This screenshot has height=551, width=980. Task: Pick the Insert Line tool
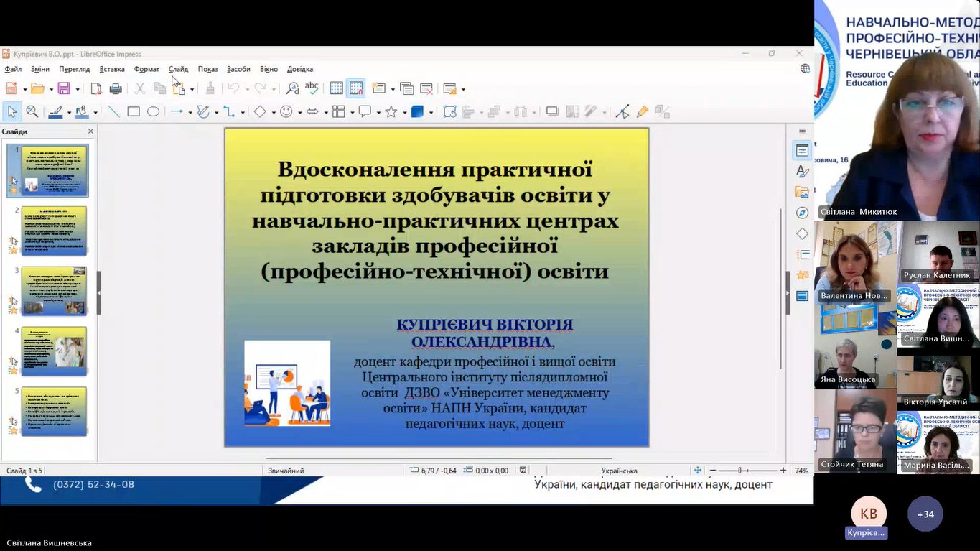click(x=113, y=112)
